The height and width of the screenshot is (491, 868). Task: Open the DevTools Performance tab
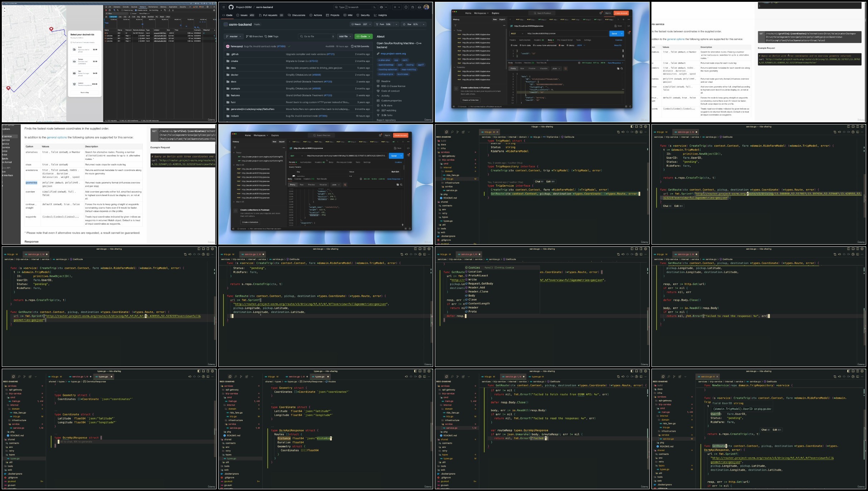(153, 7)
